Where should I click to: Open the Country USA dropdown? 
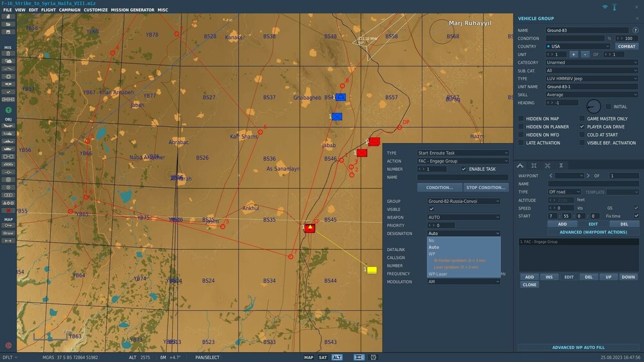point(578,46)
